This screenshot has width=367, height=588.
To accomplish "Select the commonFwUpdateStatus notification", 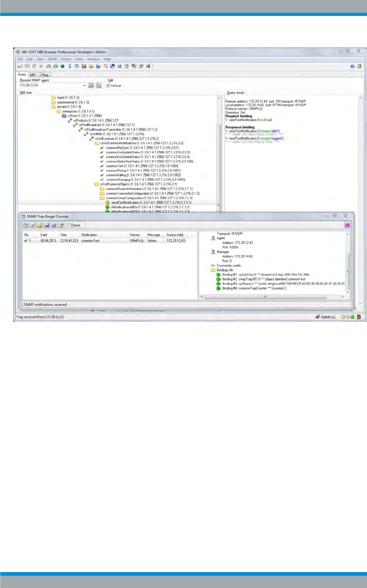I will (145, 157).
